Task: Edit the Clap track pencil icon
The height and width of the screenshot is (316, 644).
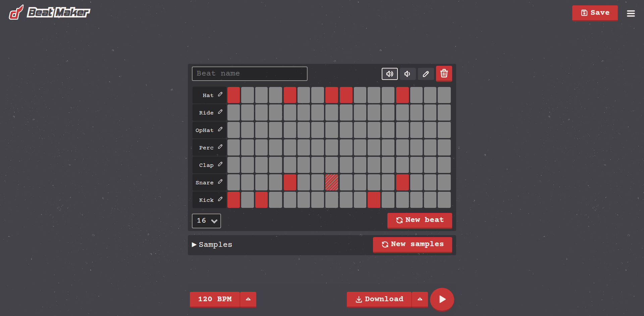Action: [220, 164]
